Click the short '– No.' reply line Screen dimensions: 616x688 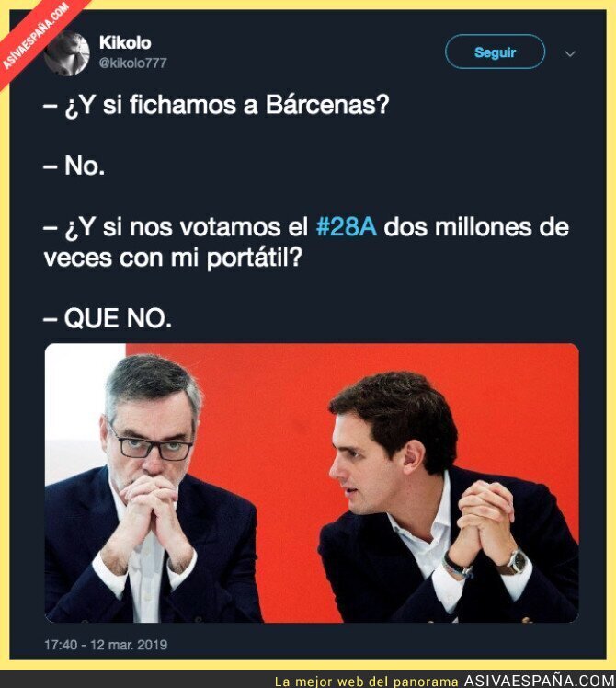74,166
